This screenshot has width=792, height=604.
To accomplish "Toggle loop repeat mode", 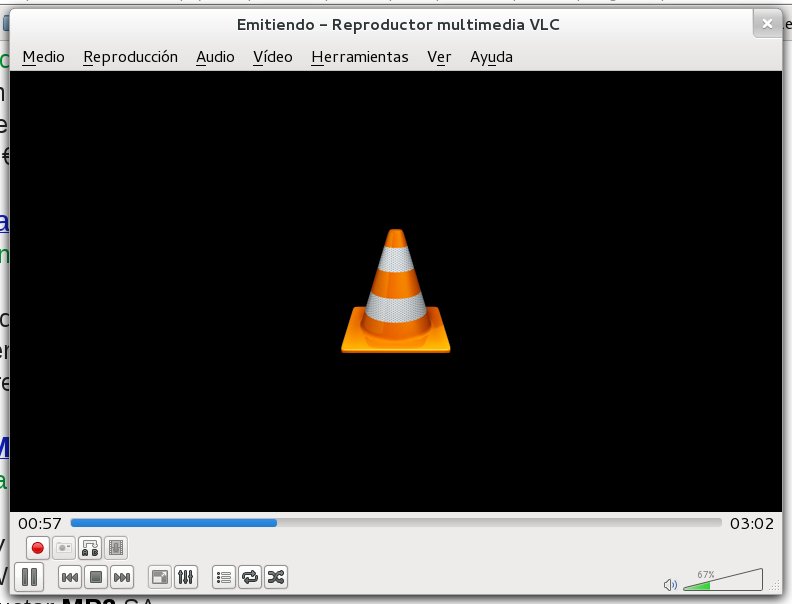I will pos(250,577).
